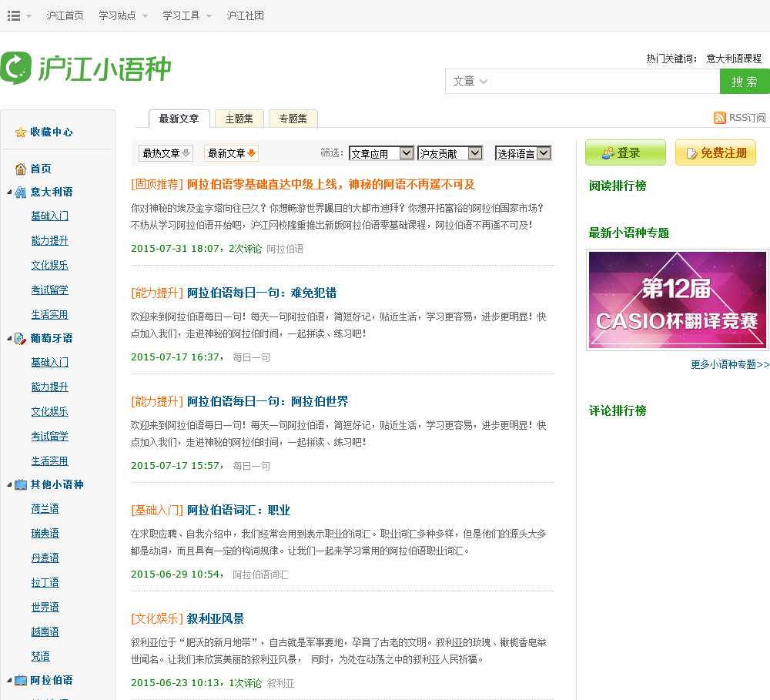Click the 葡萄牙语 category icon

21,338
